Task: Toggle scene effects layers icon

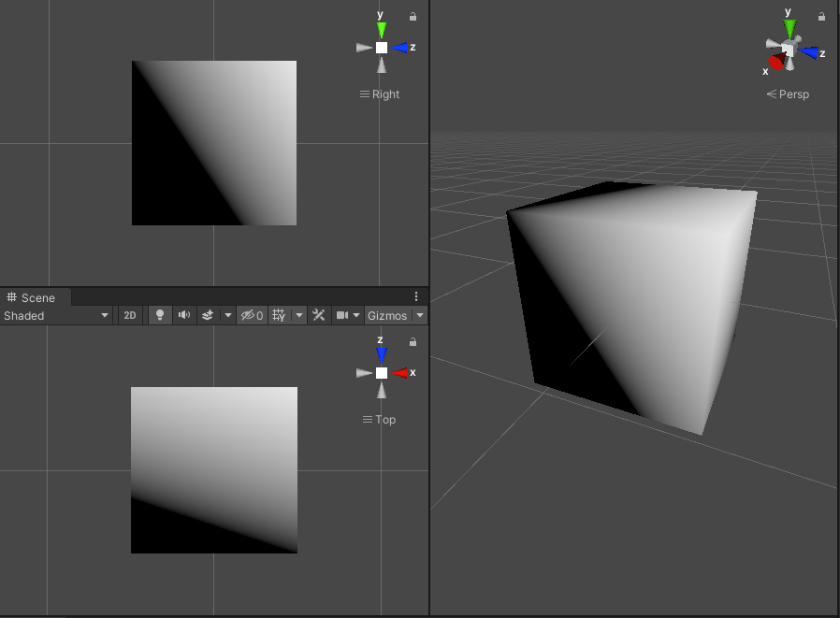Action: click(208, 315)
